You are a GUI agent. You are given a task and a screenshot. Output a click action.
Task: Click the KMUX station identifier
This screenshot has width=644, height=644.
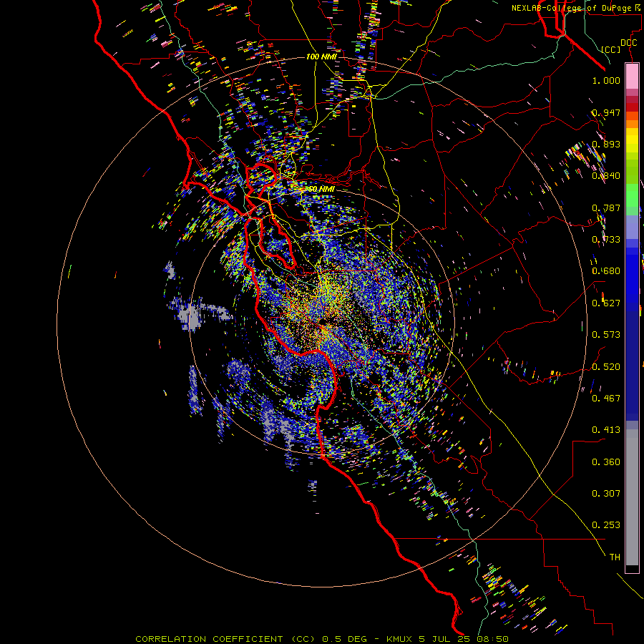(x=399, y=639)
